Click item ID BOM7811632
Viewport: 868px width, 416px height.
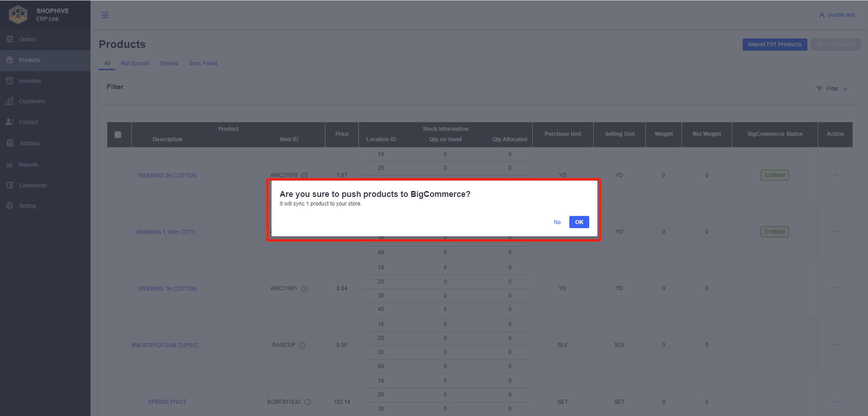[284, 402]
